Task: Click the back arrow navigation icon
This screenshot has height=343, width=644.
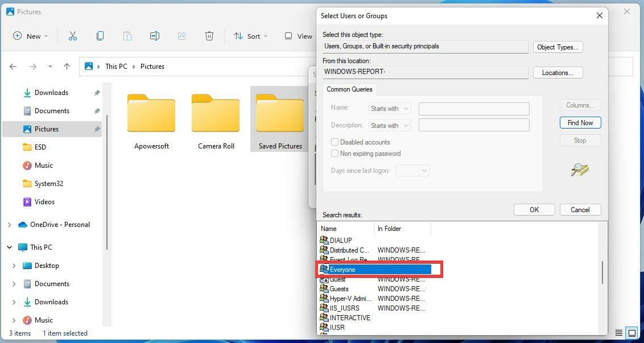Action: [x=13, y=67]
